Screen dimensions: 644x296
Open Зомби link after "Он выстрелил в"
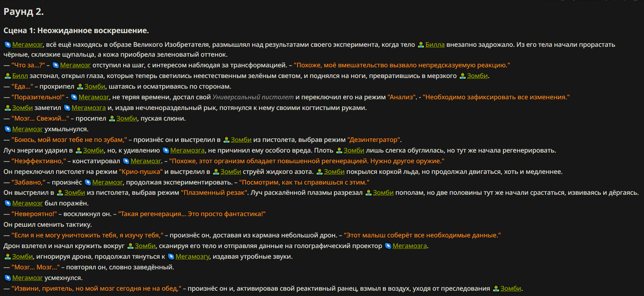coord(74,193)
